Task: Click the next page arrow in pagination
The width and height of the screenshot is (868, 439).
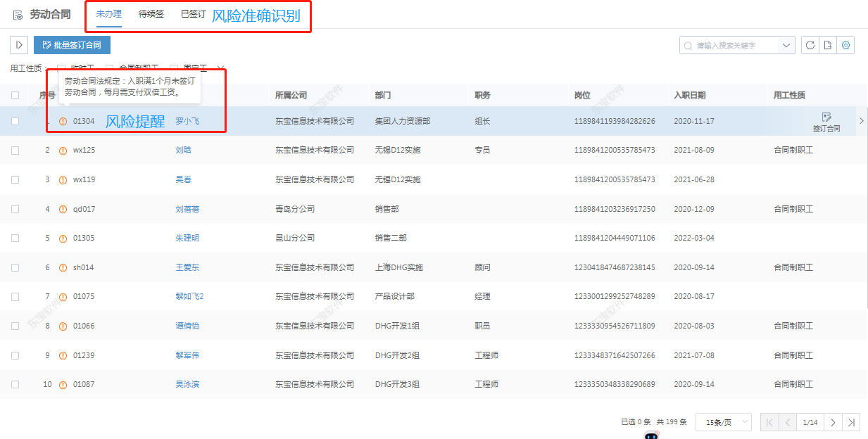Action: coord(833,421)
